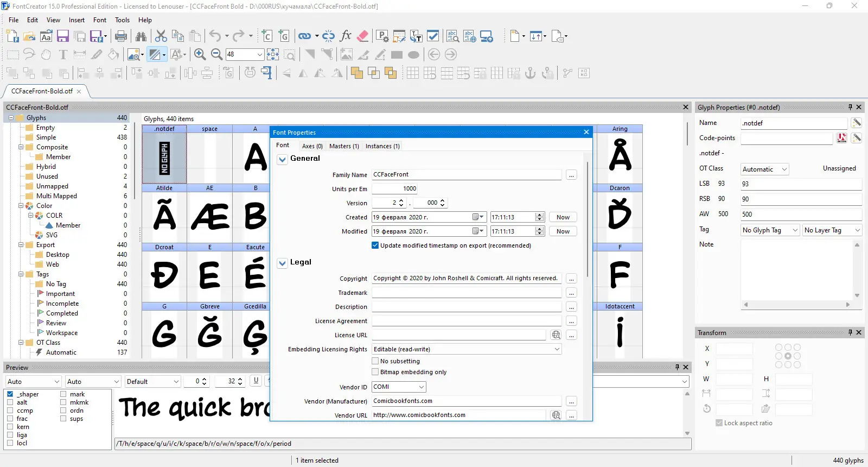Click the Zoom in magnifier icon
This screenshot has height=467, width=868.
tap(200, 54)
